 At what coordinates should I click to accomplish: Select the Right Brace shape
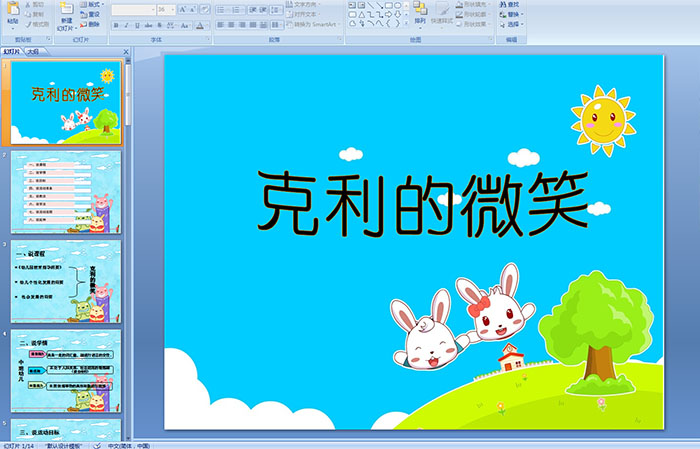(397, 24)
